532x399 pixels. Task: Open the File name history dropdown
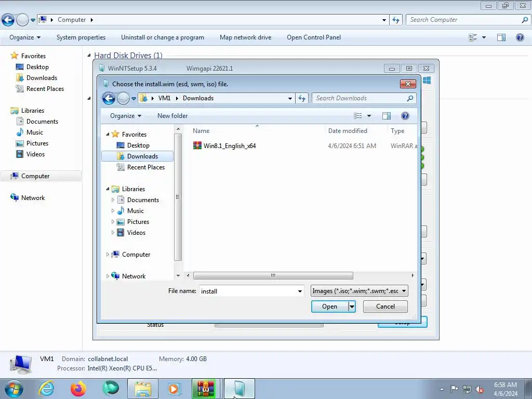pos(300,291)
